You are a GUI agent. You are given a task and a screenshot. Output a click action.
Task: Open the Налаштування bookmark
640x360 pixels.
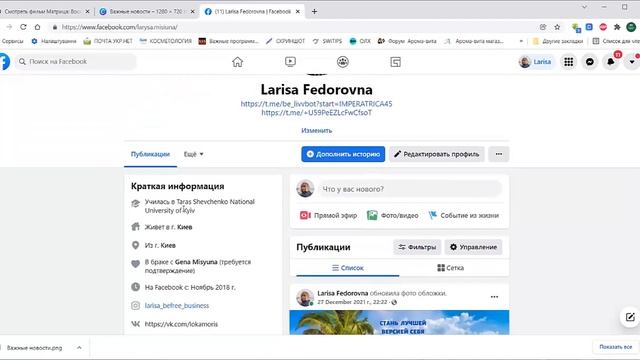pos(54,41)
